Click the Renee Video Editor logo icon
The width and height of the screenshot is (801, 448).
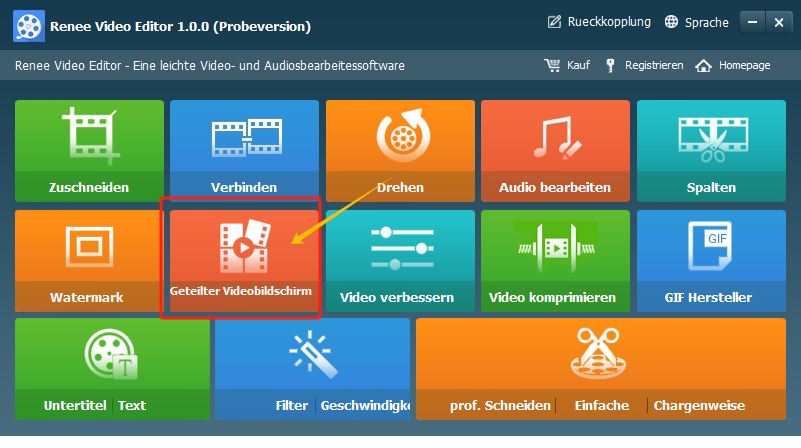(x=29, y=26)
